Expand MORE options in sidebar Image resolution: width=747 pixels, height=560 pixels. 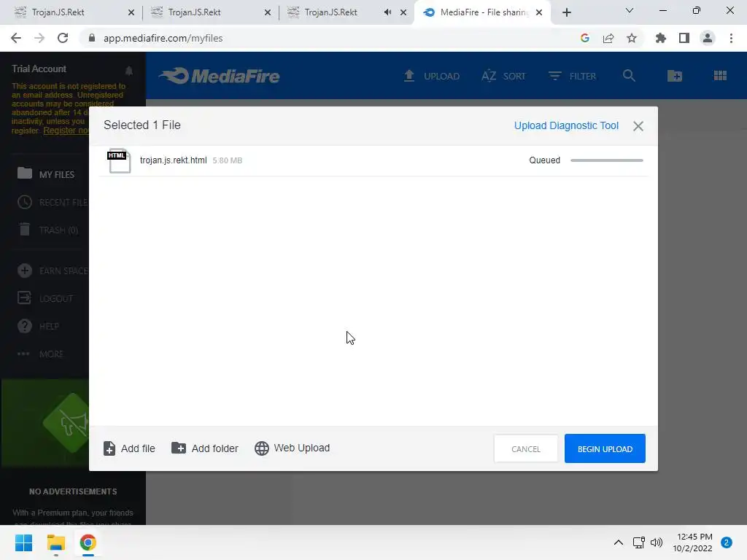40,354
